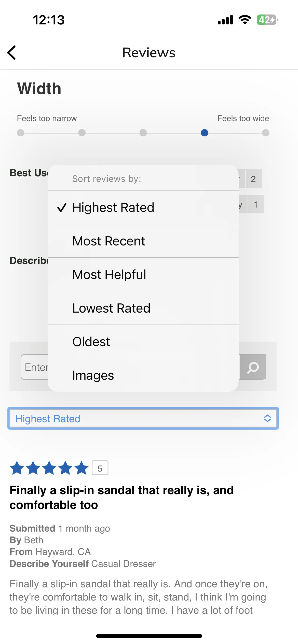Tap the battery status indicator
Viewport: 298px width, 644px height.
267,20
